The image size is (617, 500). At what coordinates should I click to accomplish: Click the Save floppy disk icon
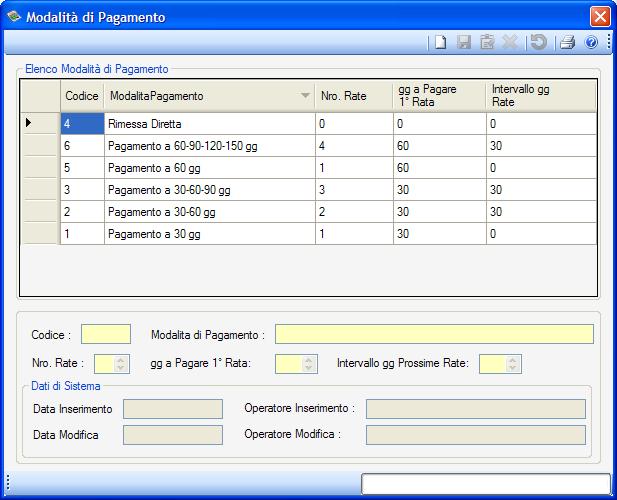pos(464,42)
